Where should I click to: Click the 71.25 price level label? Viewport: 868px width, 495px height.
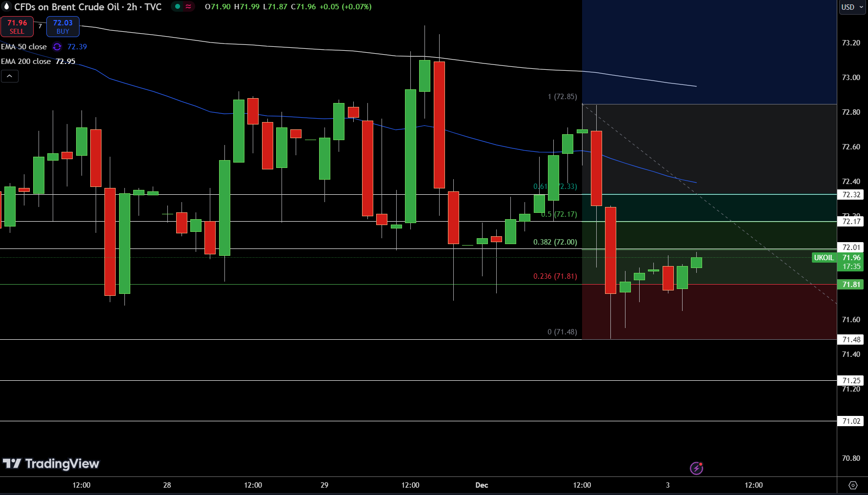pyautogui.click(x=851, y=381)
